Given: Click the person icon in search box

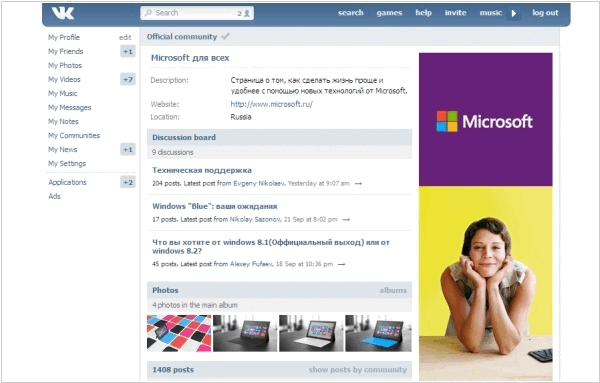Looking at the screenshot, I should click(x=247, y=13).
